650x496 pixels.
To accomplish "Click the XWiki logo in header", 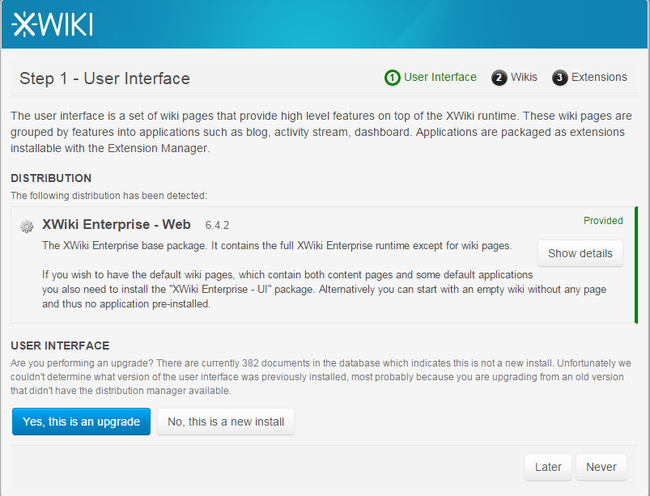I will [52, 24].
